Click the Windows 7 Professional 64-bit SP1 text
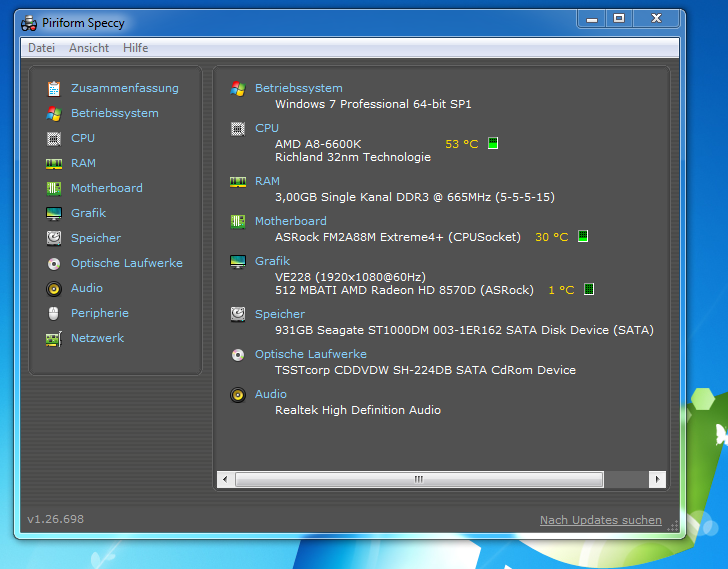 [373, 104]
